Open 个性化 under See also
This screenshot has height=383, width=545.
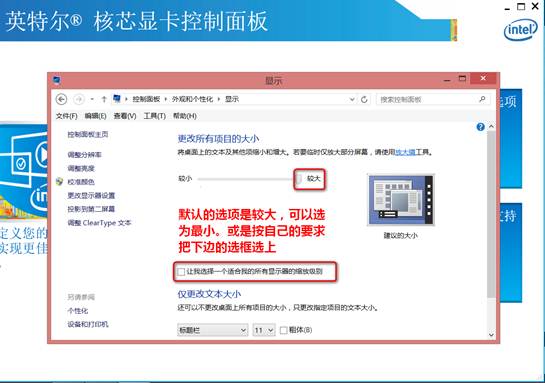pyautogui.click(x=78, y=311)
